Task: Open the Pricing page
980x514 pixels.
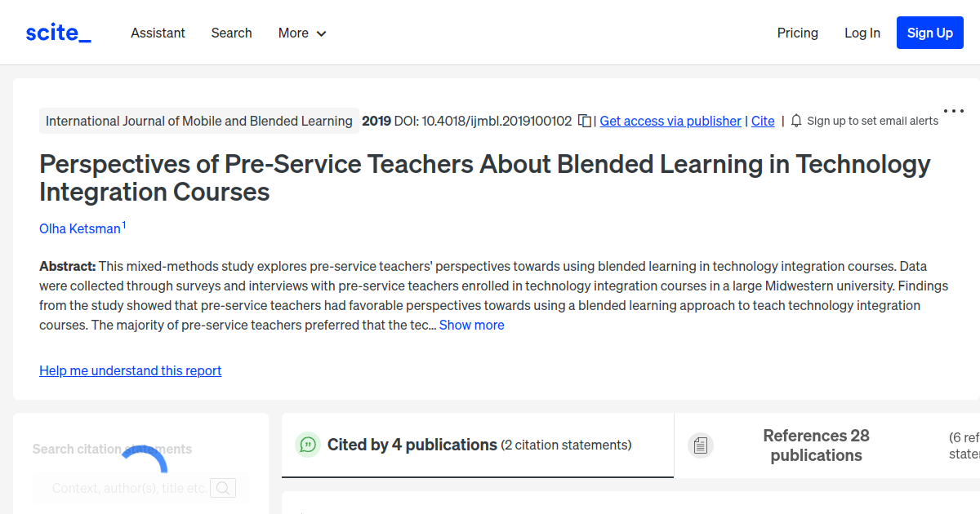Action: point(797,33)
